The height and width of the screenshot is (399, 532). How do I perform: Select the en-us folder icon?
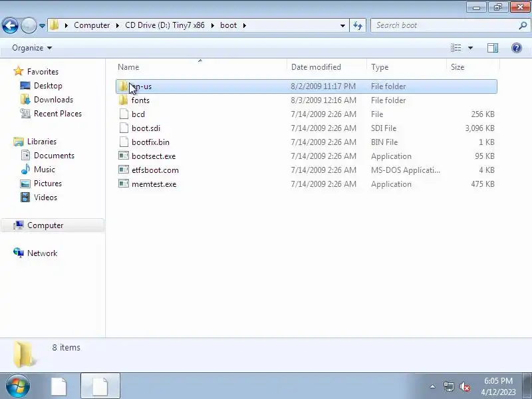pyautogui.click(x=124, y=86)
